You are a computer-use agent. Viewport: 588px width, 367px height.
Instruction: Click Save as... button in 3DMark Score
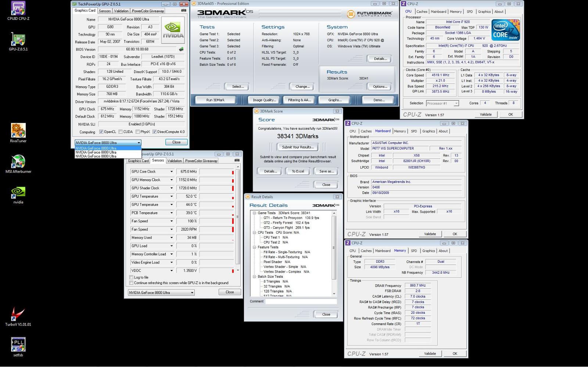(x=326, y=171)
